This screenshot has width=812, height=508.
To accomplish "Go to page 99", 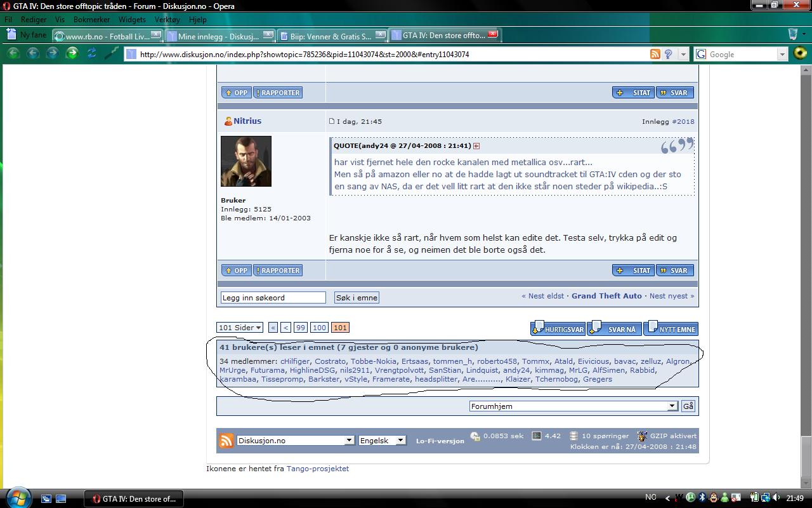I will click(x=301, y=328).
